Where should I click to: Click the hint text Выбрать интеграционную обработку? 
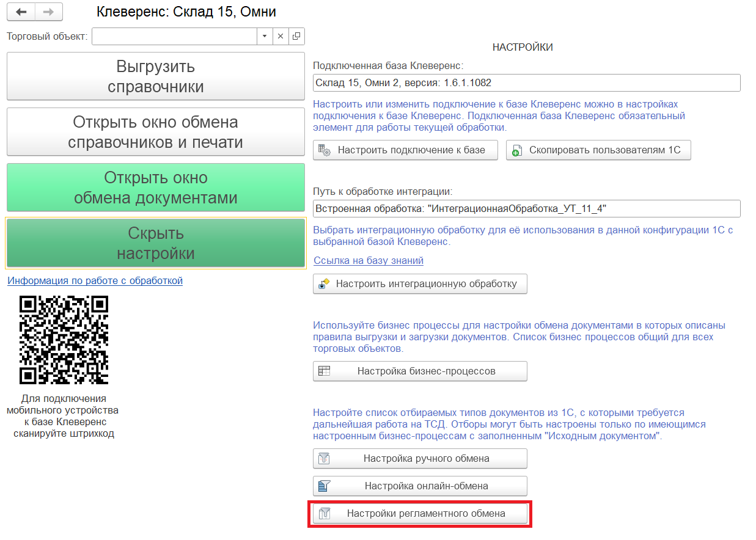[523, 235]
